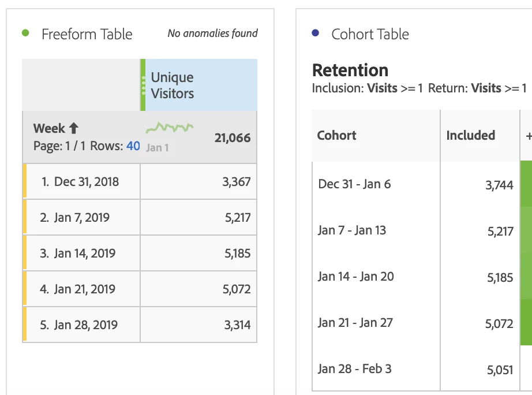Click the Unique Visitors sparkline trend
The image size is (532, 395).
point(169,128)
